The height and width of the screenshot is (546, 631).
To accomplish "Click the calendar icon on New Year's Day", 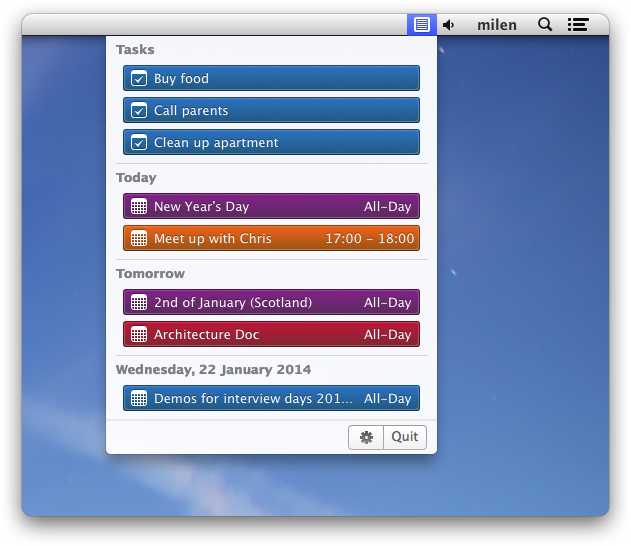I will tap(139, 206).
